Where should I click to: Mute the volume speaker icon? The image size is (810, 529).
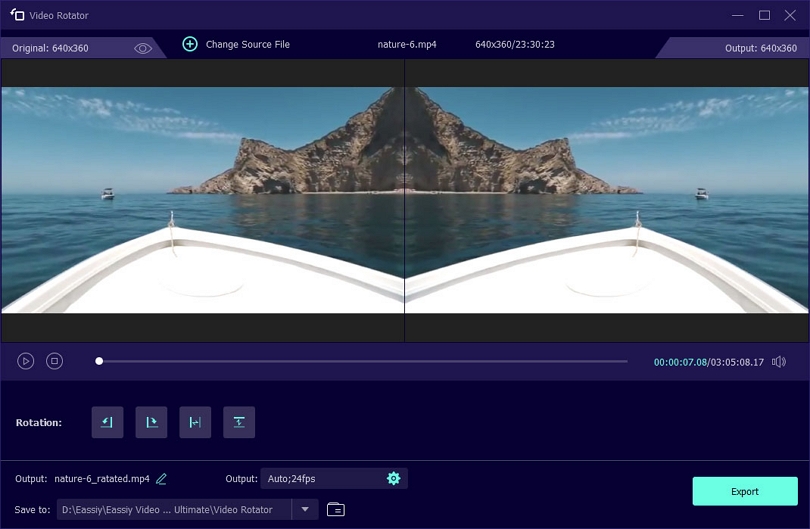[x=779, y=362]
